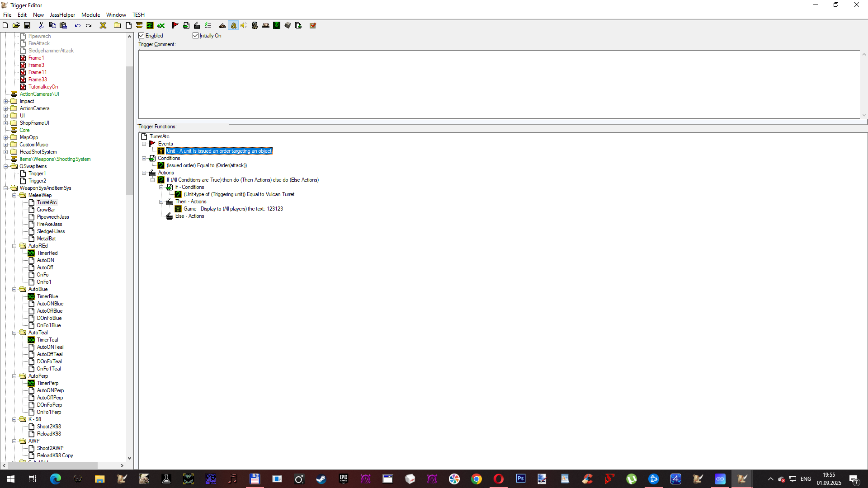The image size is (868, 488).
Task: Collapse the Actions node in trigger functions
Action: tap(144, 173)
